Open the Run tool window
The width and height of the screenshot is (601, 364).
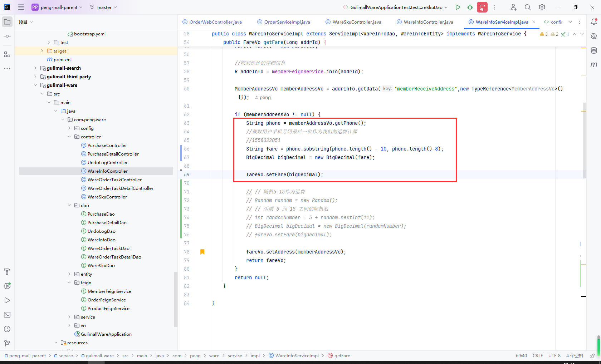coord(7,300)
